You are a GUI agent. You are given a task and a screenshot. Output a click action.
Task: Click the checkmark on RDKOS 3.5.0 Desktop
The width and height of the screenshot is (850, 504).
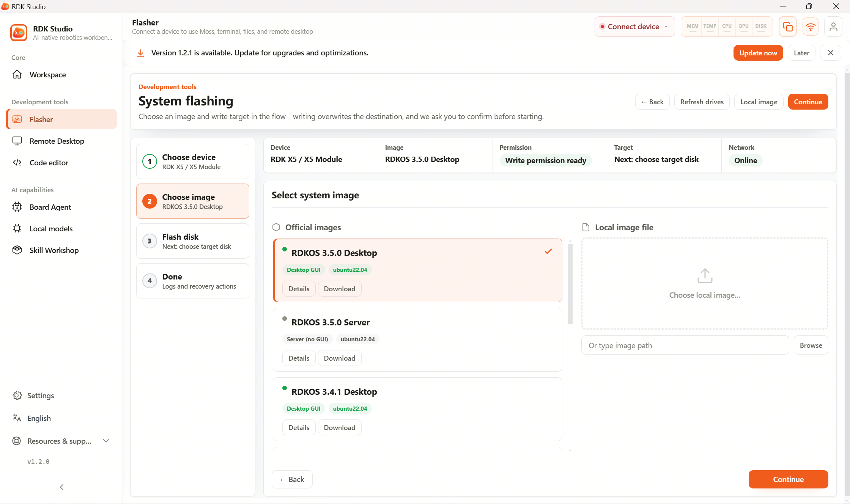click(548, 251)
